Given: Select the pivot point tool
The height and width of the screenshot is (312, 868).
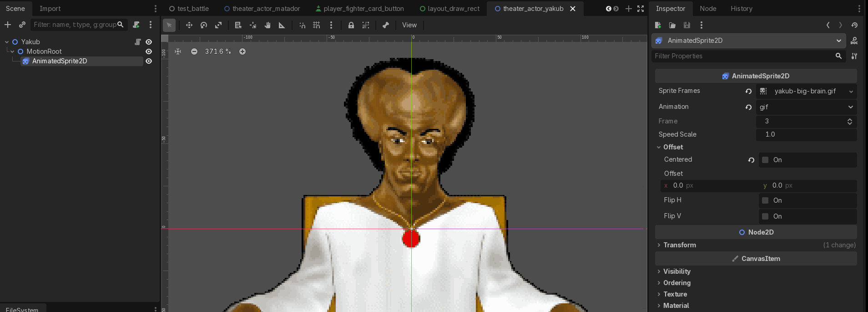Looking at the screenshot, I should 253,25.
